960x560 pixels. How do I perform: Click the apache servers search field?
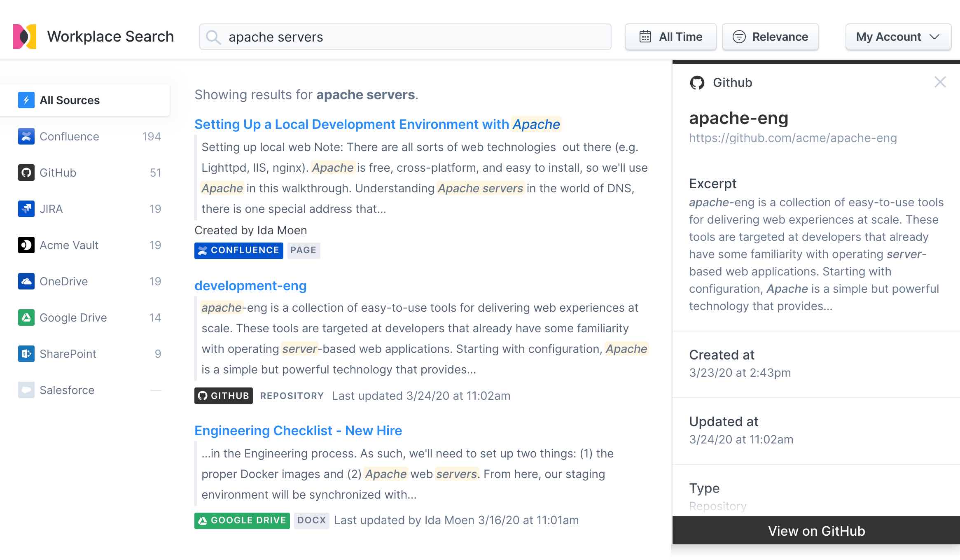click(x=412, y=37)
